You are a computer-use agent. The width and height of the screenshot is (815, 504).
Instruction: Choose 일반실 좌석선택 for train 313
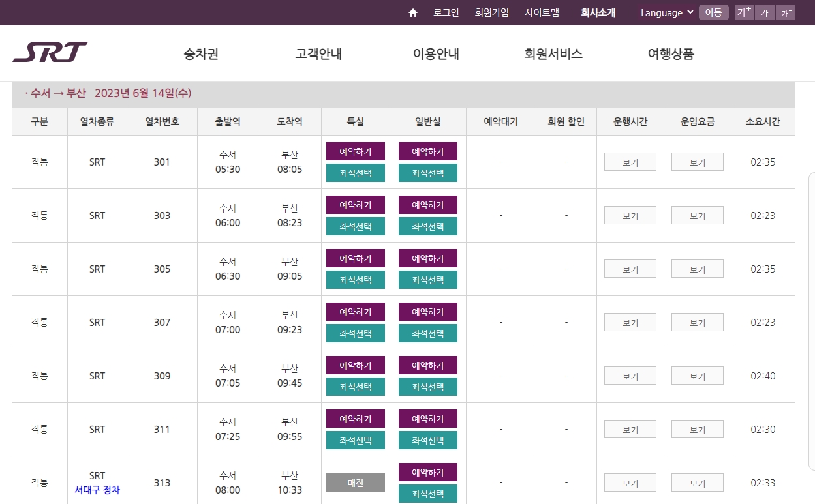[x=428, y=494]
